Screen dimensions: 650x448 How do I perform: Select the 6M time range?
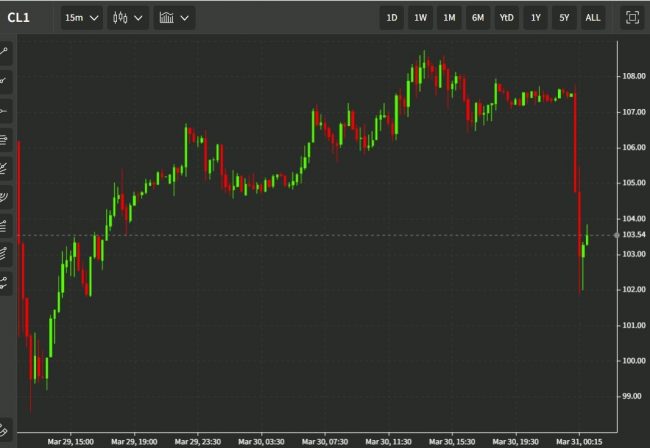click(x=478, y=18)
